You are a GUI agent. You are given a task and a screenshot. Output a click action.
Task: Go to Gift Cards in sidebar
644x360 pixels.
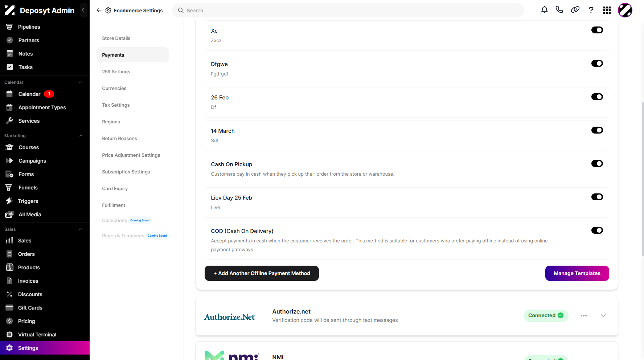pos(30,308)
